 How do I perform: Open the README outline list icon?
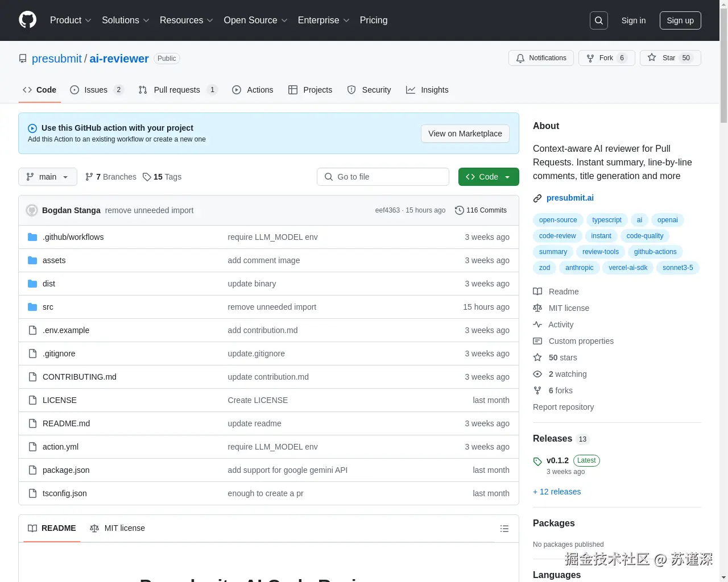pyautogui.click(x=504, y=529)
